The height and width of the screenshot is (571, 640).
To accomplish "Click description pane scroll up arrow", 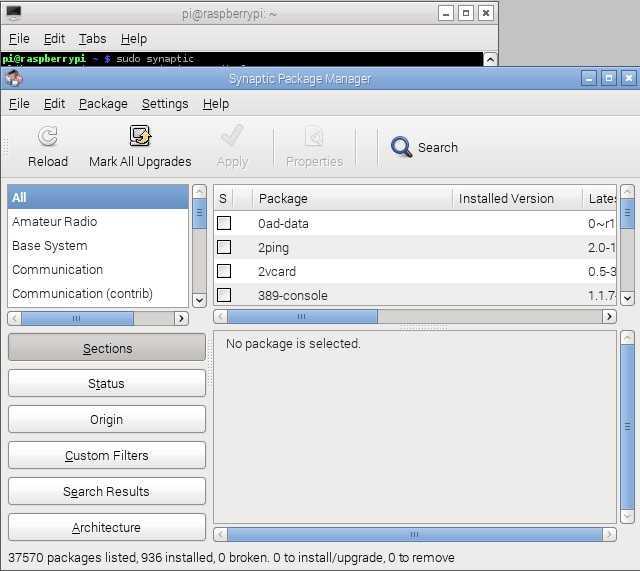I will [627, 337].
